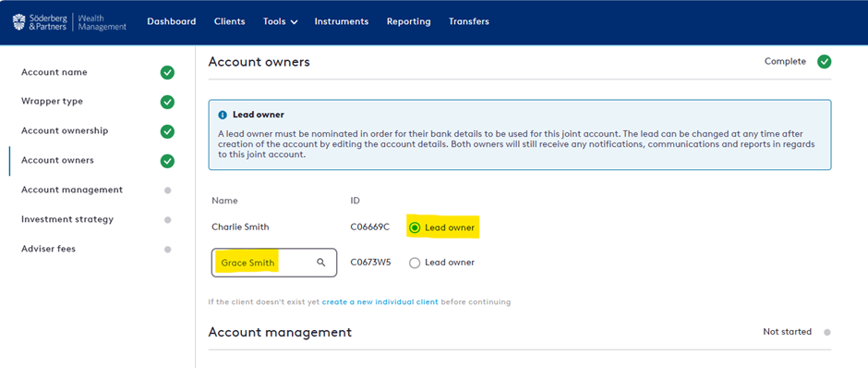Navigate to Transfers
The image size is (868, 368).
pyautogui.click(x=469, y=21)
